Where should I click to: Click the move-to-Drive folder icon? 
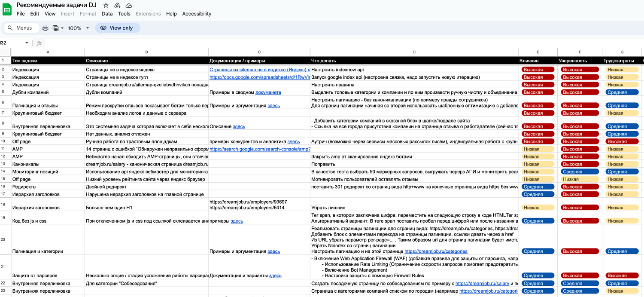(x=118, y=5)
